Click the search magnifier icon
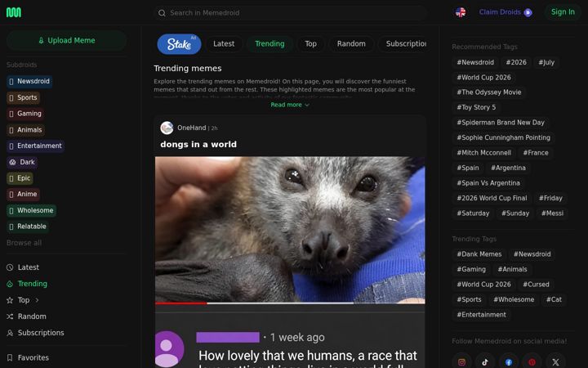Screen dimensions: 588x368 pyautogui.click(x=162, y=13)
